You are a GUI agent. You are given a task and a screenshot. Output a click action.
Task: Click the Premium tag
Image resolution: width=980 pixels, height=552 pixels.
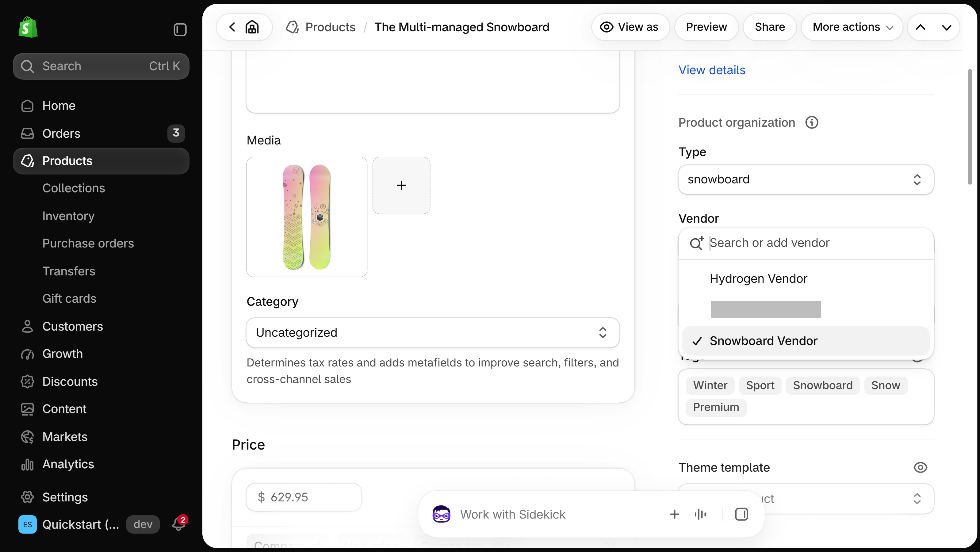[x=716, y=408]
